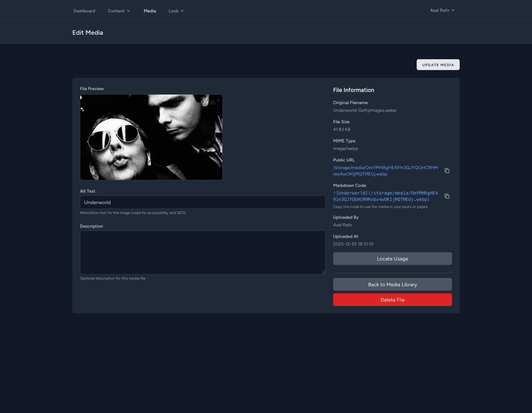The image size is (532, 413).
Task: Click inside the Description text area
Action: click(x=203, y=252)
